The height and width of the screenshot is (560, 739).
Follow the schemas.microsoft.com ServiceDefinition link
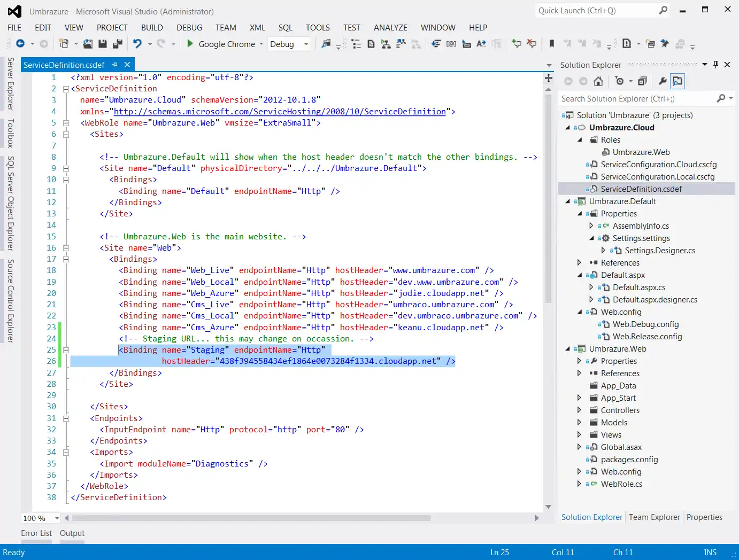click(280, 111)
